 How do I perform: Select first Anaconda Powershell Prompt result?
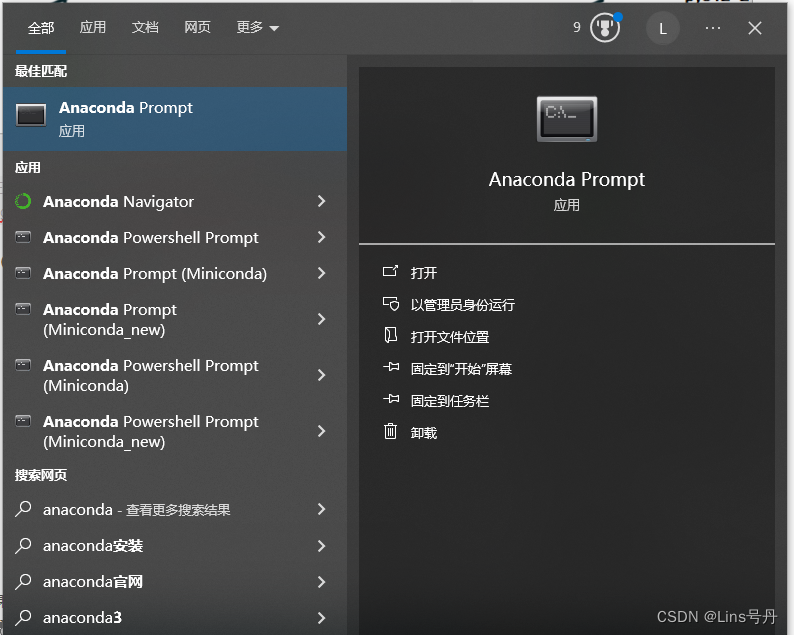[175, 237]
